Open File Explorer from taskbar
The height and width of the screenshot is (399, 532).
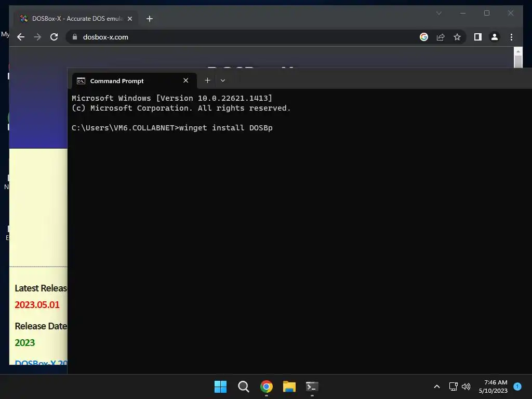[x=289, y=387]
